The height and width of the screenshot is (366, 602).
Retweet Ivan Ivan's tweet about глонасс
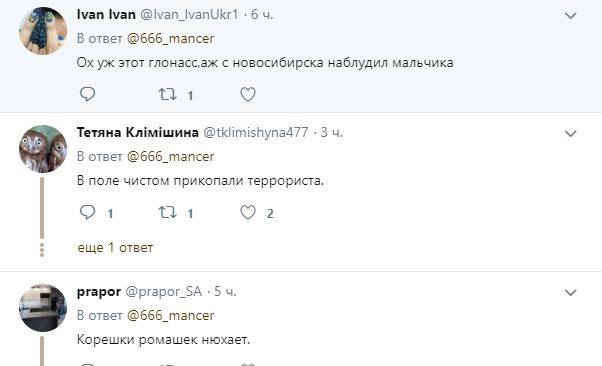[168, 94]
